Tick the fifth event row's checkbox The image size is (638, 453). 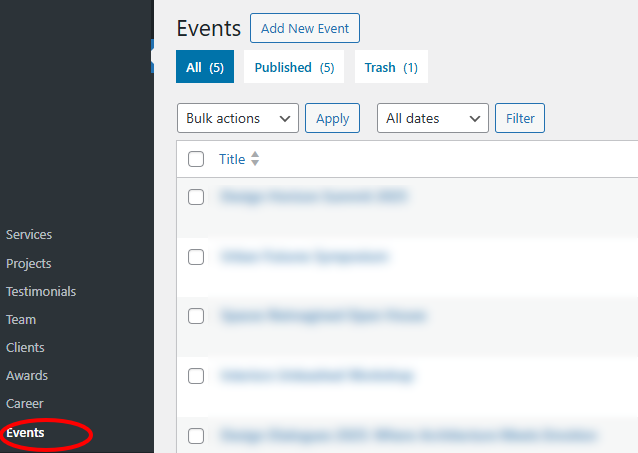coord(196,436)
